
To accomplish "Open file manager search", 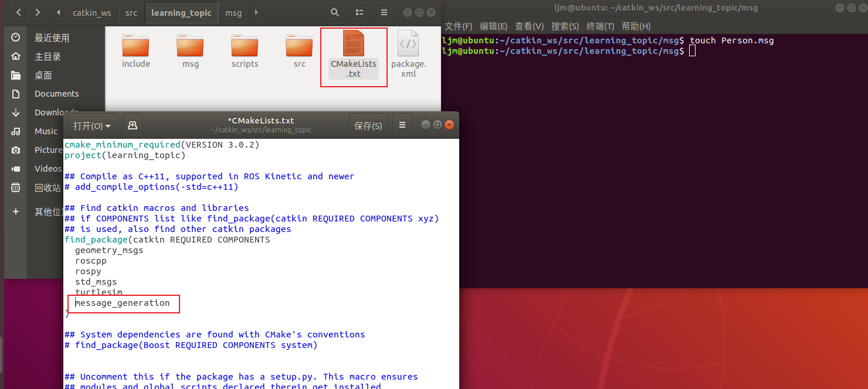I will click(334, 12).
